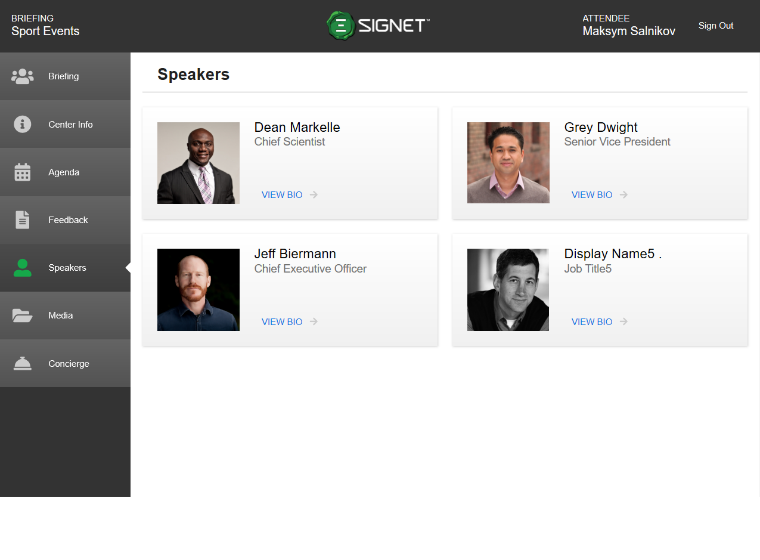Click the attendee name Maksym Salnikov
This screenshot has width=760, height=560.
[x=628, y=32]
